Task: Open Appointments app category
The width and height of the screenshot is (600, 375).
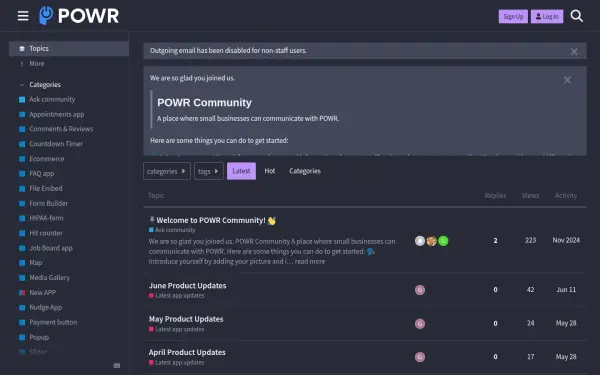Action: tap(57, 114)
